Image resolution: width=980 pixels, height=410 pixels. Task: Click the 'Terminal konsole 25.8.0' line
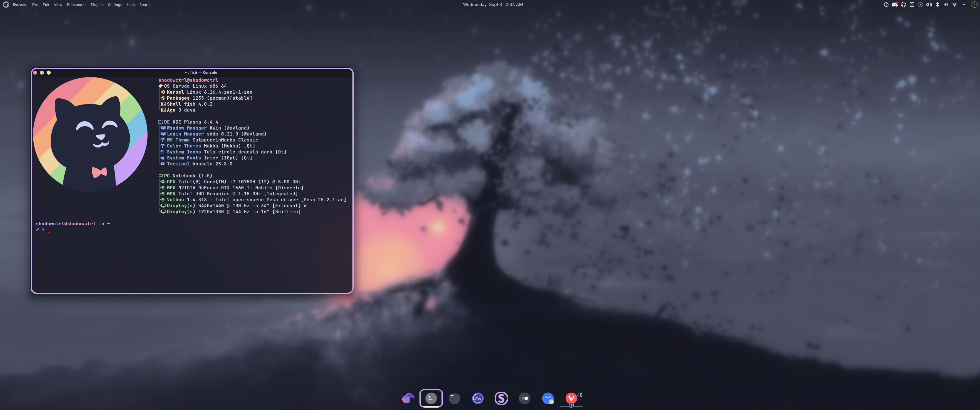pyautogui.click(x=196, y=164)
